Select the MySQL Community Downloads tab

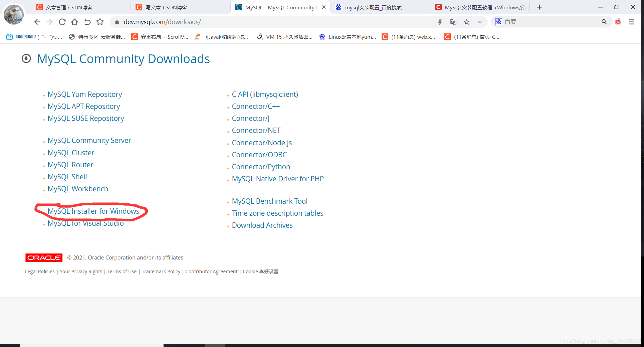pos(280,7)
